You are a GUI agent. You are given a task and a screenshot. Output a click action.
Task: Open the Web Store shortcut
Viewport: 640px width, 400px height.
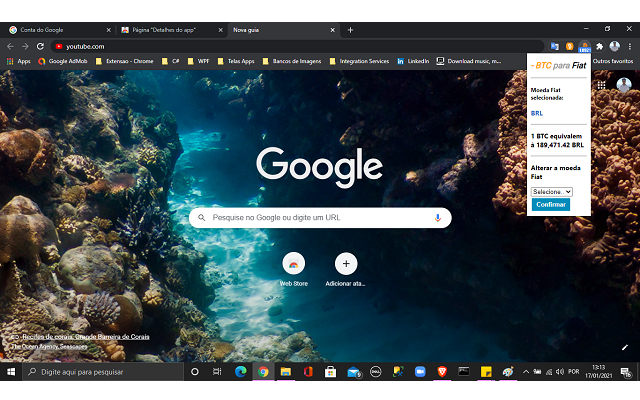pos(294,264)
